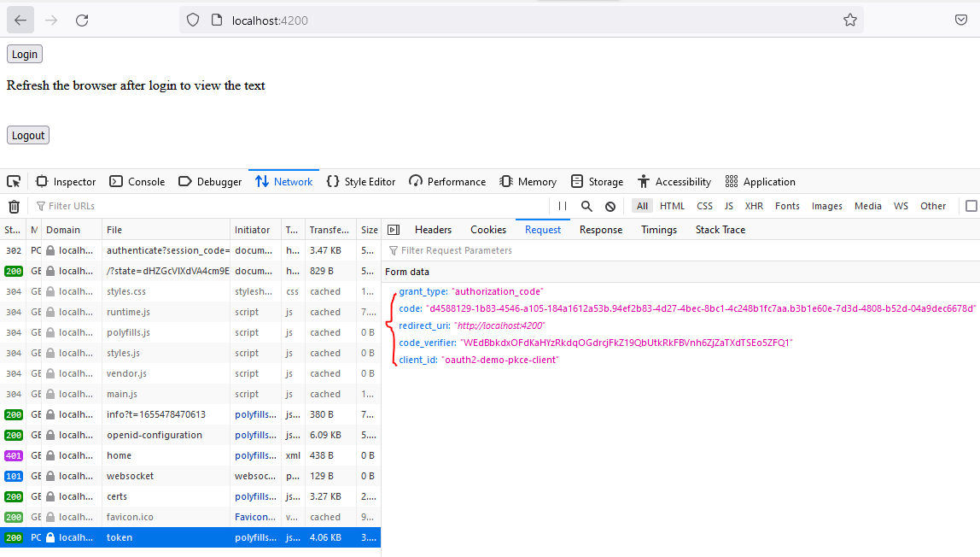Viewport: 980px width, 557px height.
Task: Open the request blocking tool
Action: 609,205
